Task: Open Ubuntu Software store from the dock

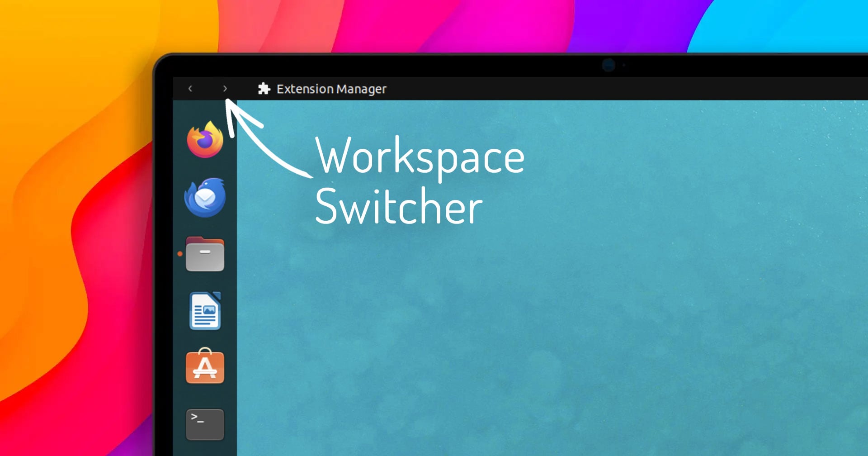Action: 205,366
